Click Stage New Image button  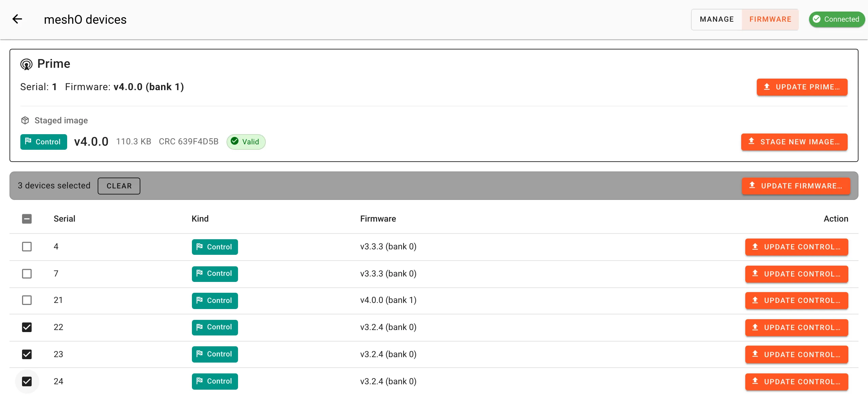(x=794, y=142)
